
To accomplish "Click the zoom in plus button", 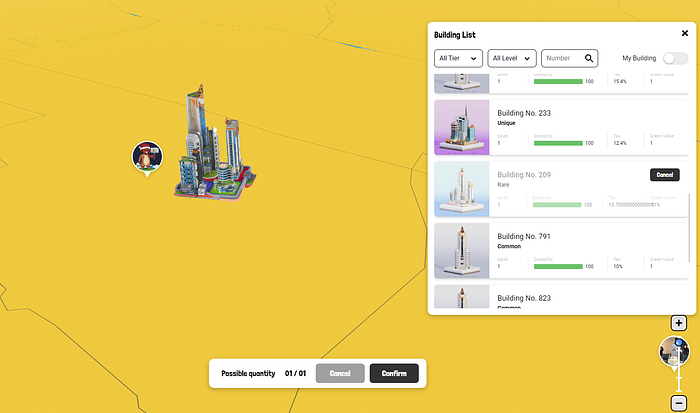I will click(679, 323).
